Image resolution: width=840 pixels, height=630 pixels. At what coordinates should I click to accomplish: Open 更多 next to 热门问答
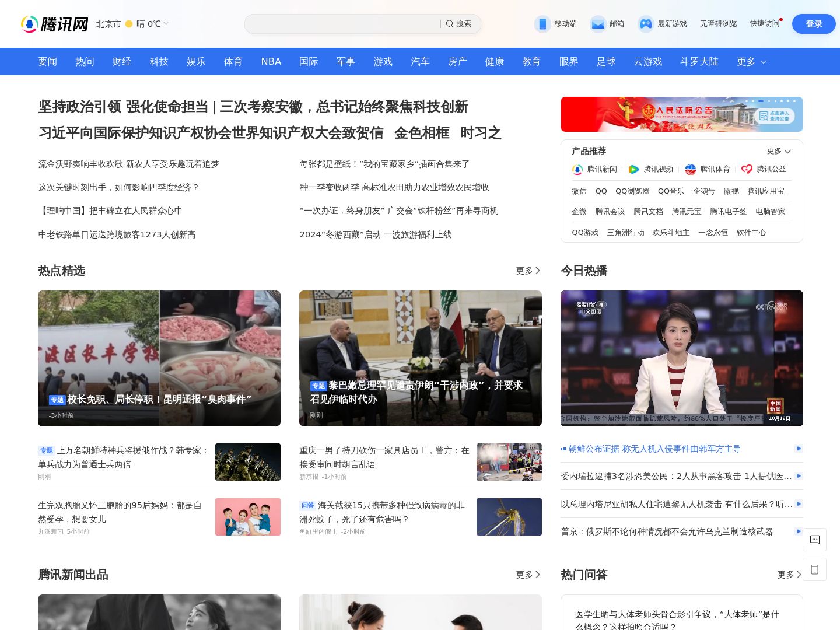790,575
